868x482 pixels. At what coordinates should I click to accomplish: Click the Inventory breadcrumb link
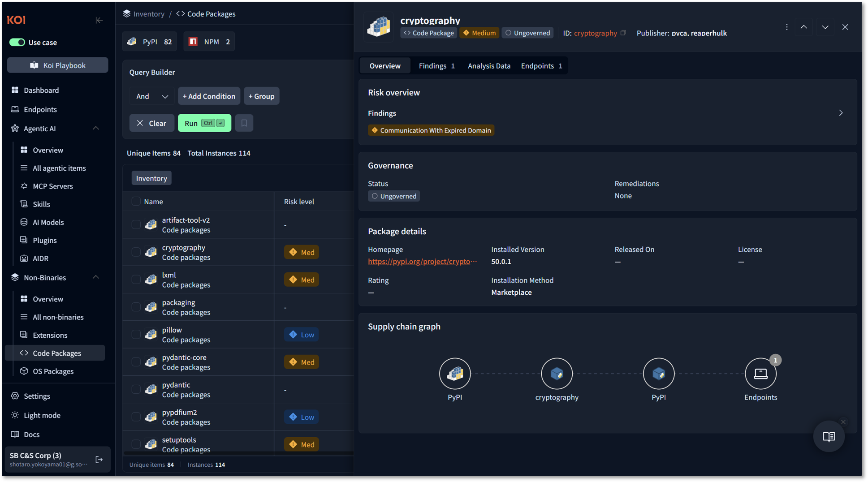pyautogui.click(x=149, y=14)
